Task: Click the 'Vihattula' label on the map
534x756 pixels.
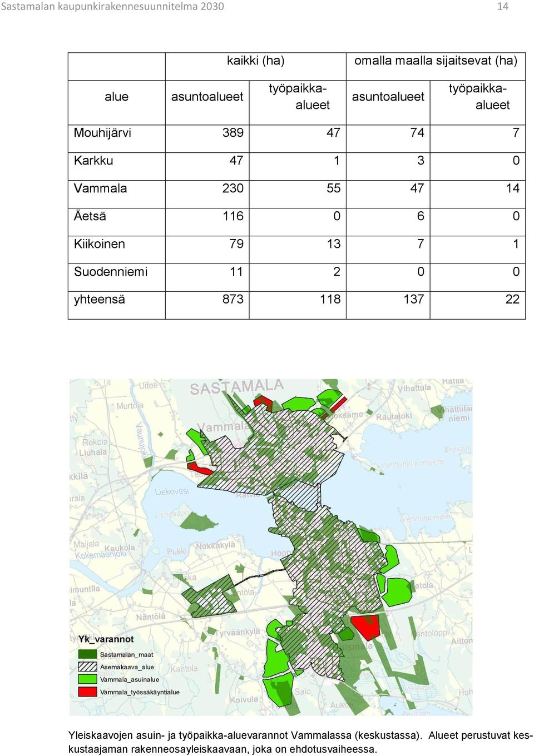Action: pos(414,388)
